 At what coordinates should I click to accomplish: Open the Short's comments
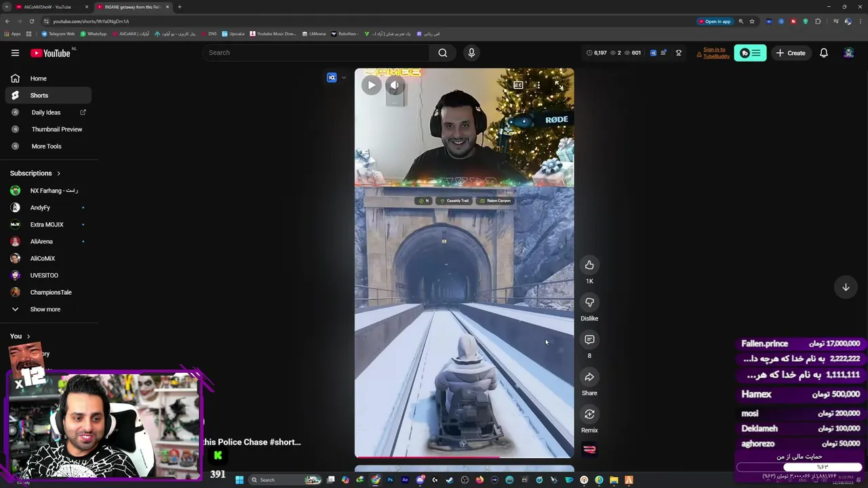coord(589,340)
